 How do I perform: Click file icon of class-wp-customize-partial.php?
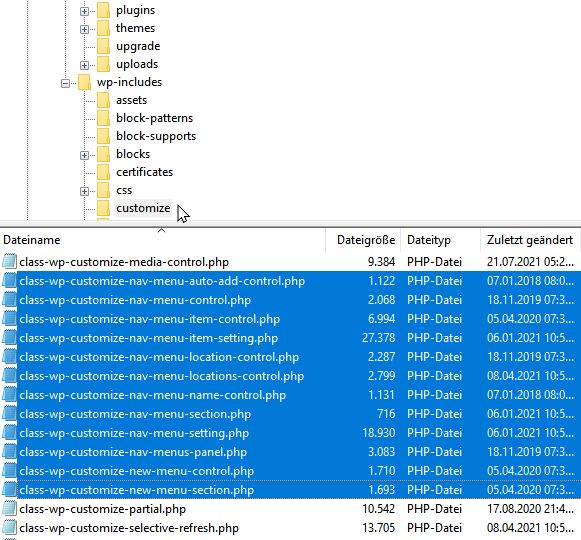10,508
